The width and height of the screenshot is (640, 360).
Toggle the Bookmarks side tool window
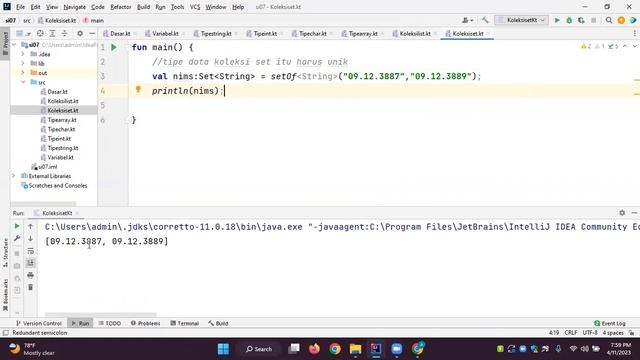click(5, 295)
